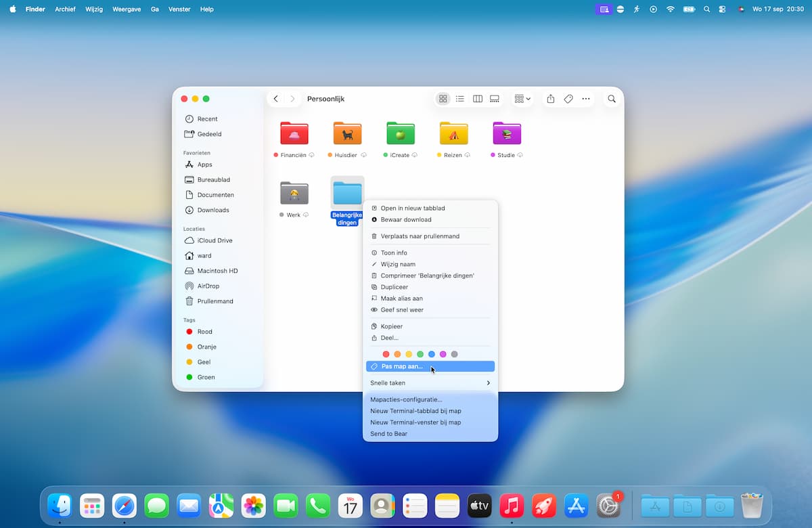Switch to gallery view in toolbar

point(495,99)
